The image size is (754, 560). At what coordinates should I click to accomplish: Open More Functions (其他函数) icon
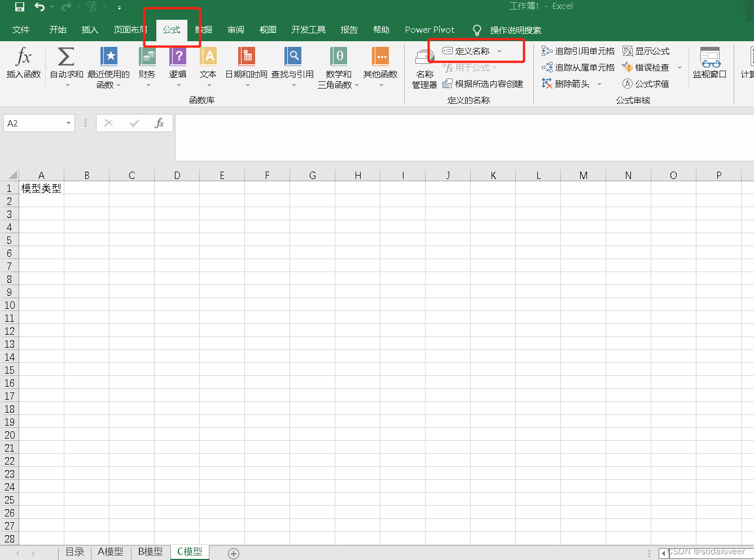pos(381,56)
